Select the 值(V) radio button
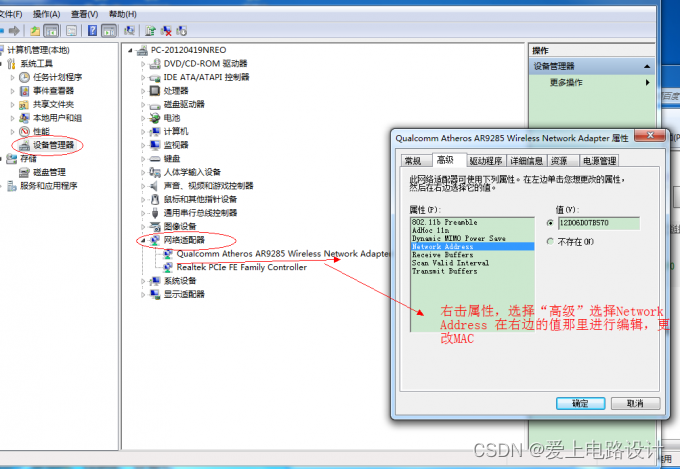680x469 pixels. [550, 223]
